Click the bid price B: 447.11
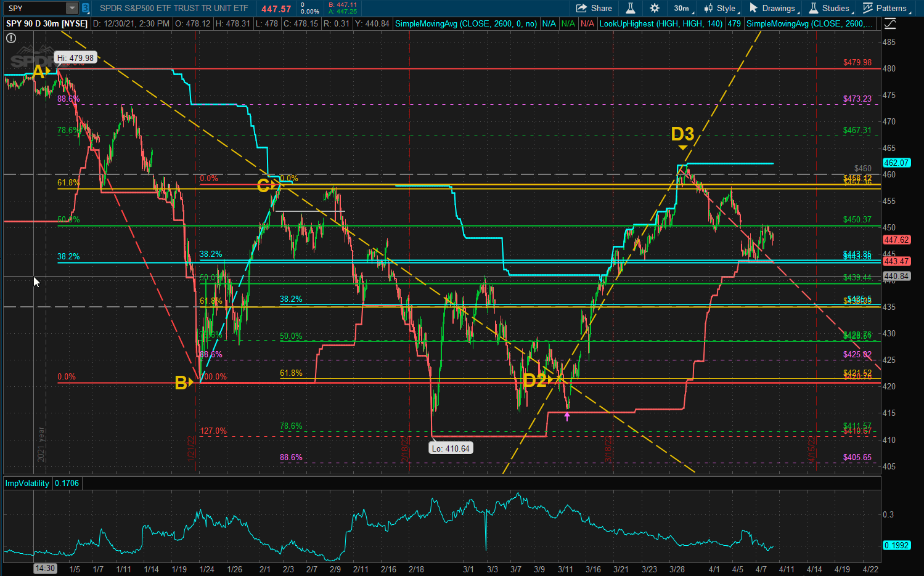The image size is (924, 576). pyautogui.click(x=343, y=4)
